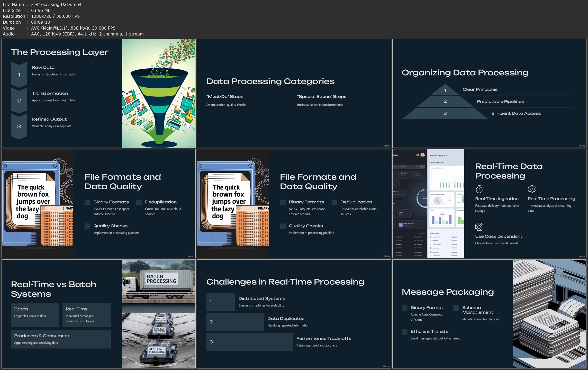Click "Valuable, analysis-ready data" text
Screen dimensions: 588x370
(x=52, y=126)
